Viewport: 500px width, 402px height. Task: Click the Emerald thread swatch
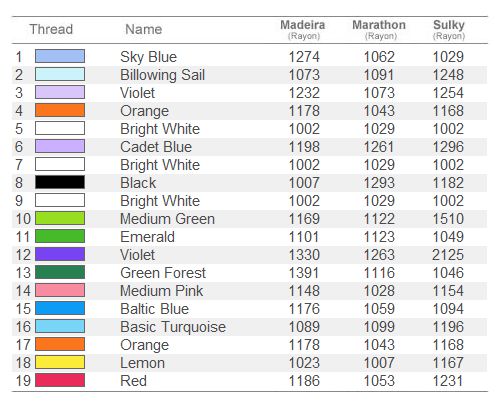tap(60, 236)
